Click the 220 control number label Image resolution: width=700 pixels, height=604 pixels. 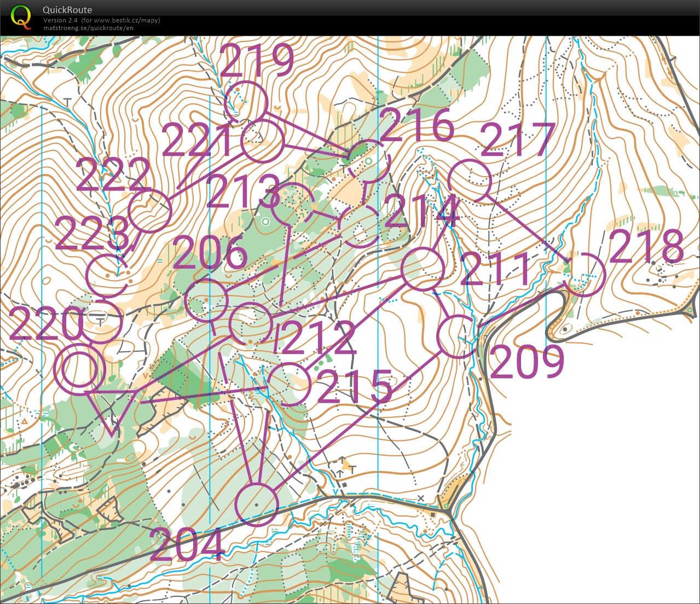click(46, 324)
